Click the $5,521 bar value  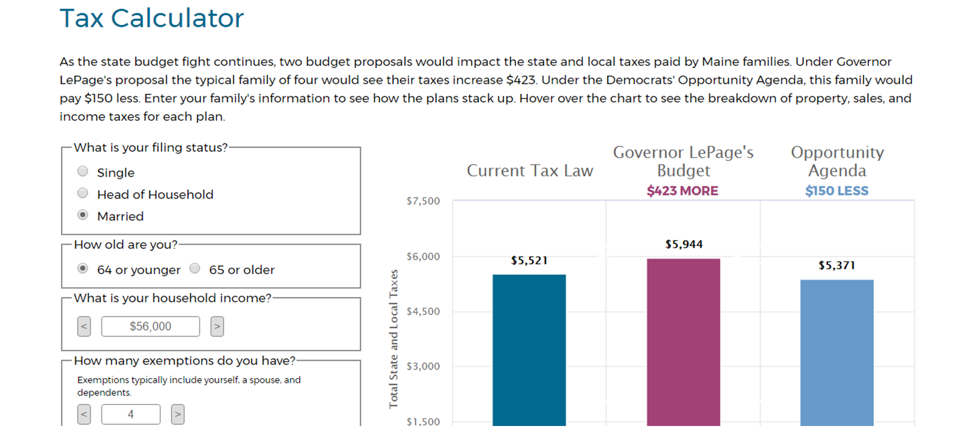click(529, 260)
